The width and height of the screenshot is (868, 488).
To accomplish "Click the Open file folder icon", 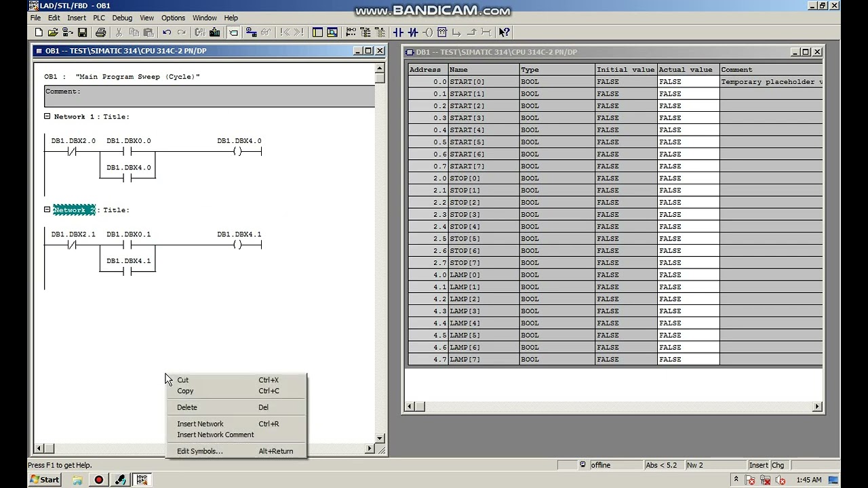I will coord(53,33).
